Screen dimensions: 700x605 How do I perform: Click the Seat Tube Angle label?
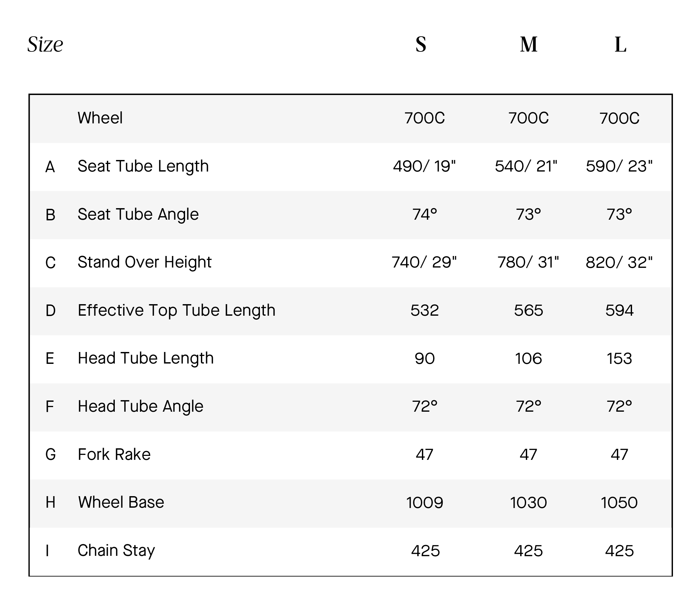click(138, 214)
